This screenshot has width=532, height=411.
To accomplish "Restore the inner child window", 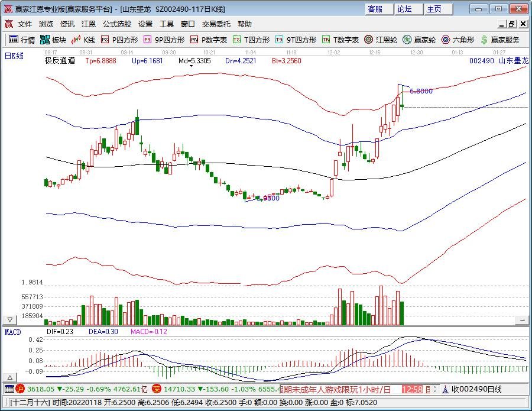I will click(x=512, y=24).
